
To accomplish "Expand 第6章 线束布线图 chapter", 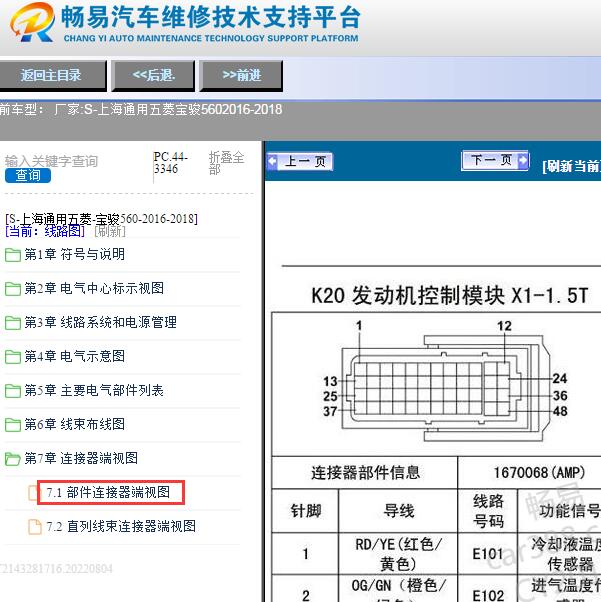I will 75,424.
